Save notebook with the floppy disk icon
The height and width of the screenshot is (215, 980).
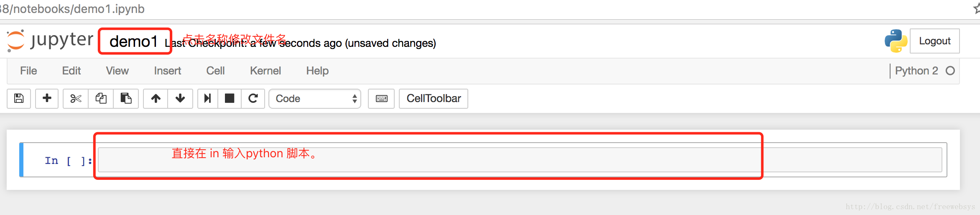(19, 98)
